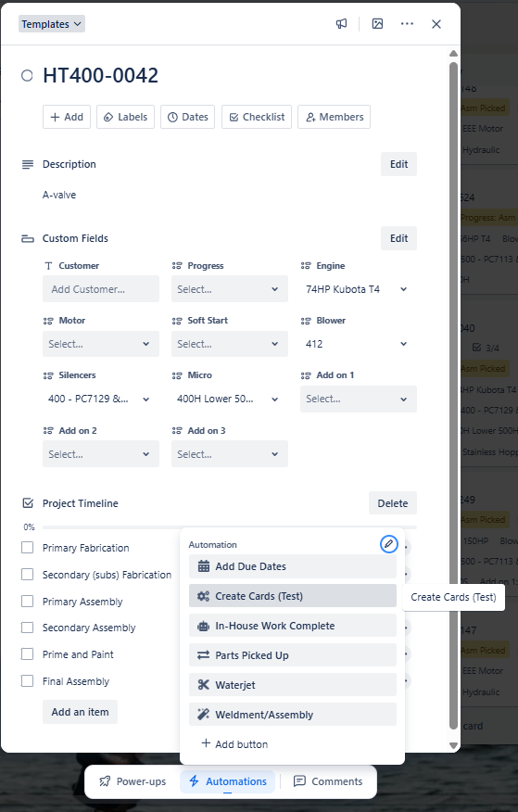Expand the Templates list dropdown
518x812 pixels.
pyautogui.click(x=52, y=24)
